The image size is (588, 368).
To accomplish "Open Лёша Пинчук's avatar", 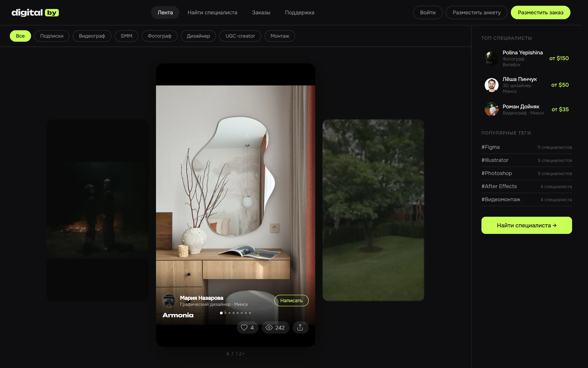I will (x=492, y=85).
